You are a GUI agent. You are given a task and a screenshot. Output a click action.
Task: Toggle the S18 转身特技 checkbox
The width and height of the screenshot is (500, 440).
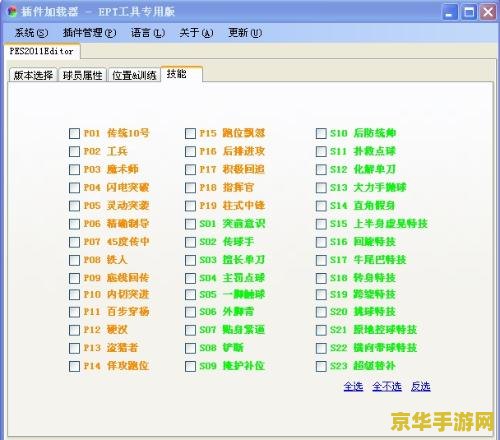click(x=321, y=278)
